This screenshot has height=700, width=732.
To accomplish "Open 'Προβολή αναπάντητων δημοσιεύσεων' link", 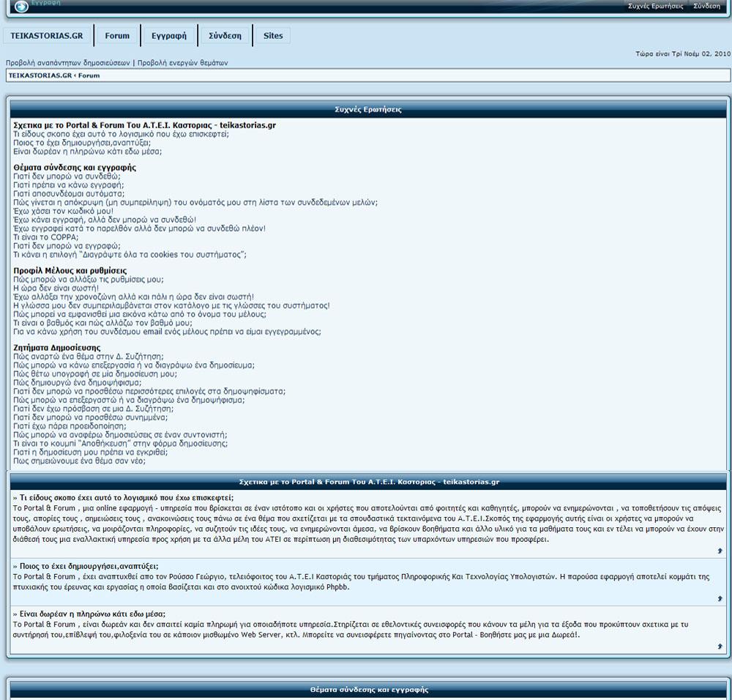I will pos(67,62).
